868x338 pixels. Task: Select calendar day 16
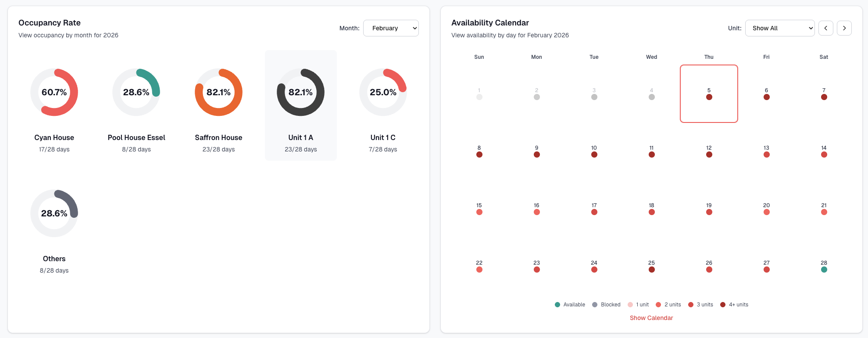(536, 209)
